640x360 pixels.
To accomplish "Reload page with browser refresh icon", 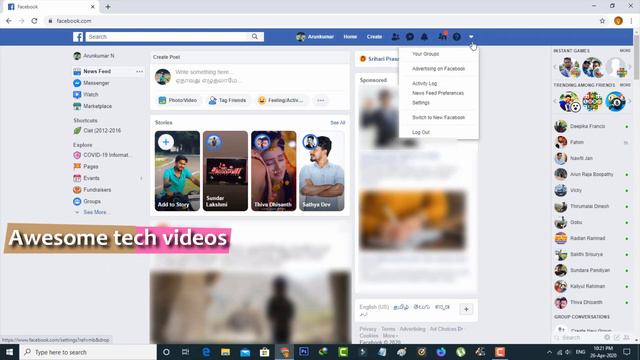I will pyautogui.click(x=34, y=21).
